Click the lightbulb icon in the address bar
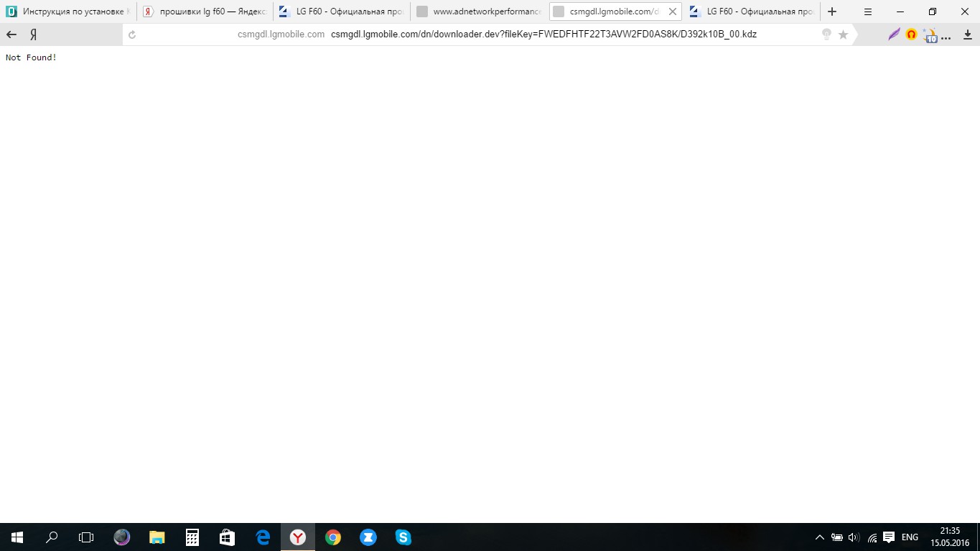 (x=826, y=34)
